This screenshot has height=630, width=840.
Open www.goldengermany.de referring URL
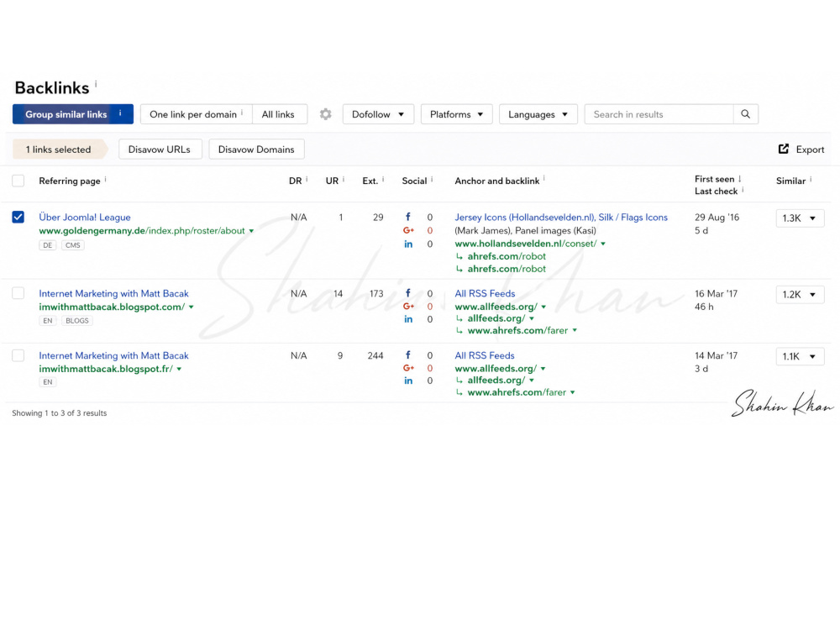click(142, 231)
